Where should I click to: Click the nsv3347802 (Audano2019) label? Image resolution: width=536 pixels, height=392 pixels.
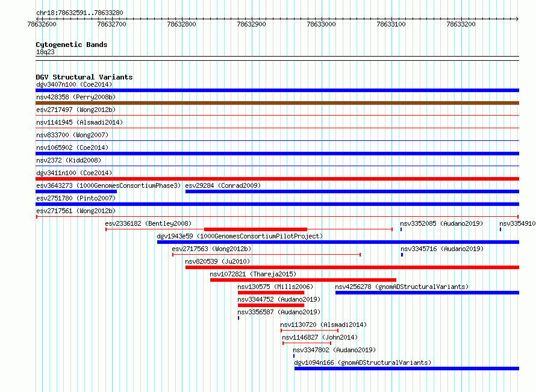tap(334, 350)
